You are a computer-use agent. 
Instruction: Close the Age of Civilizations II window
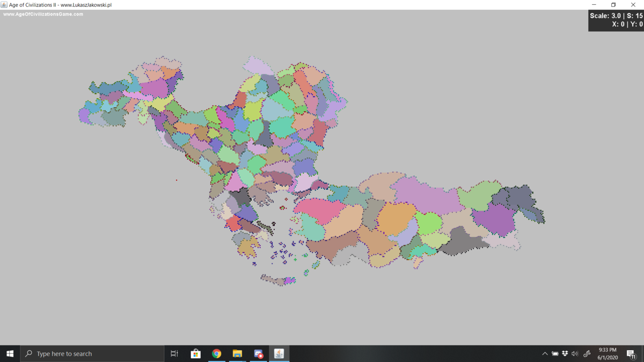point(633,5)
